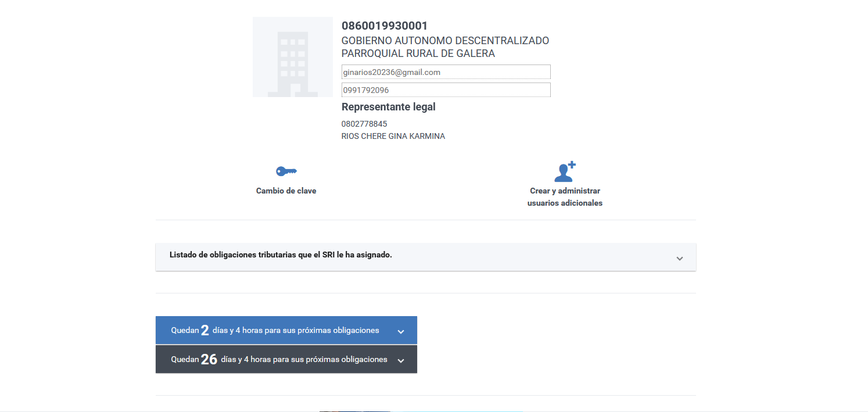Click the email field showing ginarios20236@gmail.com

446,72
